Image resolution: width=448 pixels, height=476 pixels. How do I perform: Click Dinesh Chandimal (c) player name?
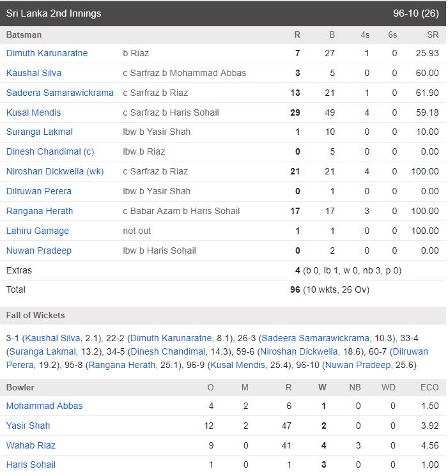tap(50, 151)
